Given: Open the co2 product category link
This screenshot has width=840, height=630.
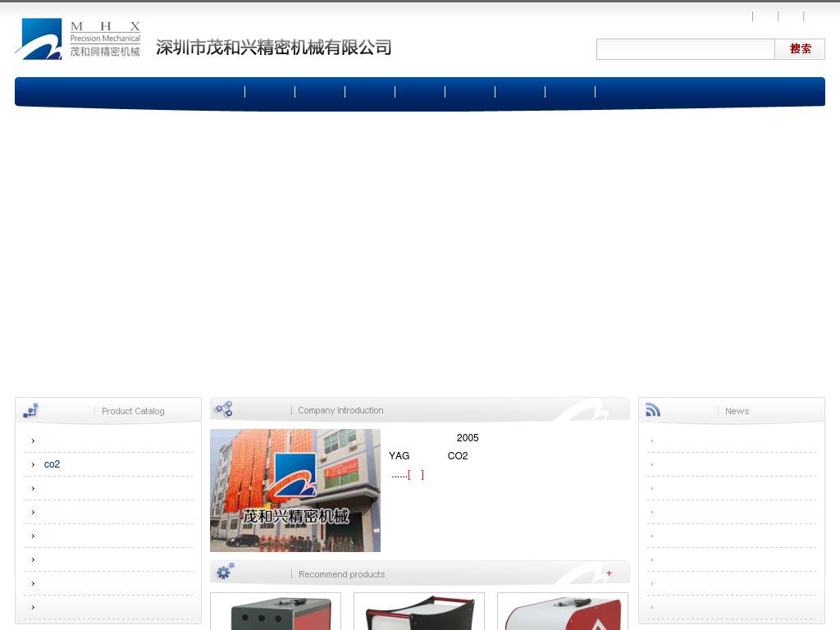Looking at the screenshot, I should [x=52, y=464].
